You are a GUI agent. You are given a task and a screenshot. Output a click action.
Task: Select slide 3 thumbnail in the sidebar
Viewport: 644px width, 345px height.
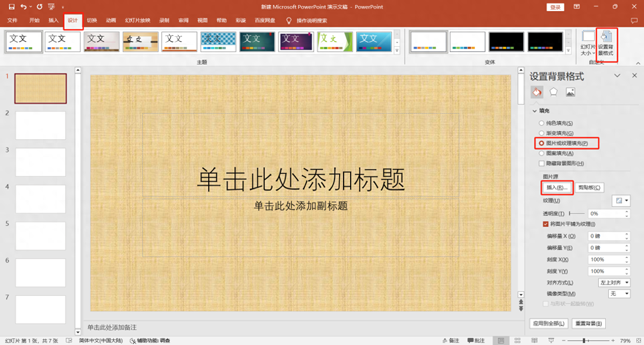[x=40, y=162]
